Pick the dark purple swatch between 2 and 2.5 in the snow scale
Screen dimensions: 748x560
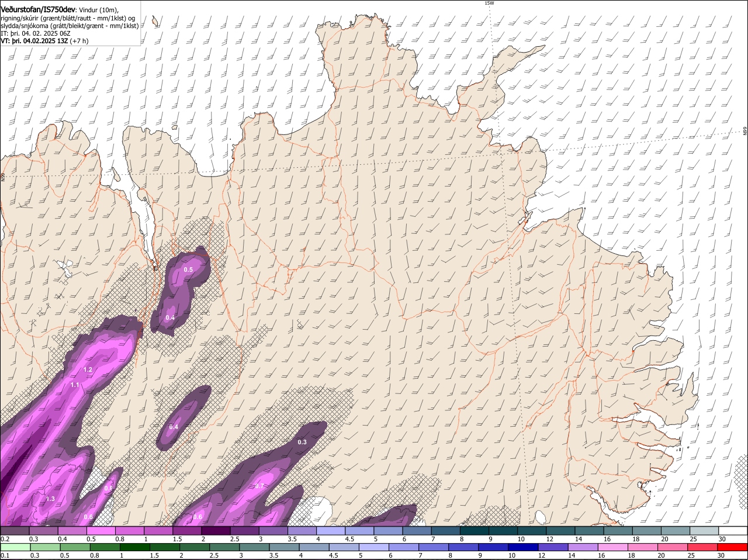(217, 530)
